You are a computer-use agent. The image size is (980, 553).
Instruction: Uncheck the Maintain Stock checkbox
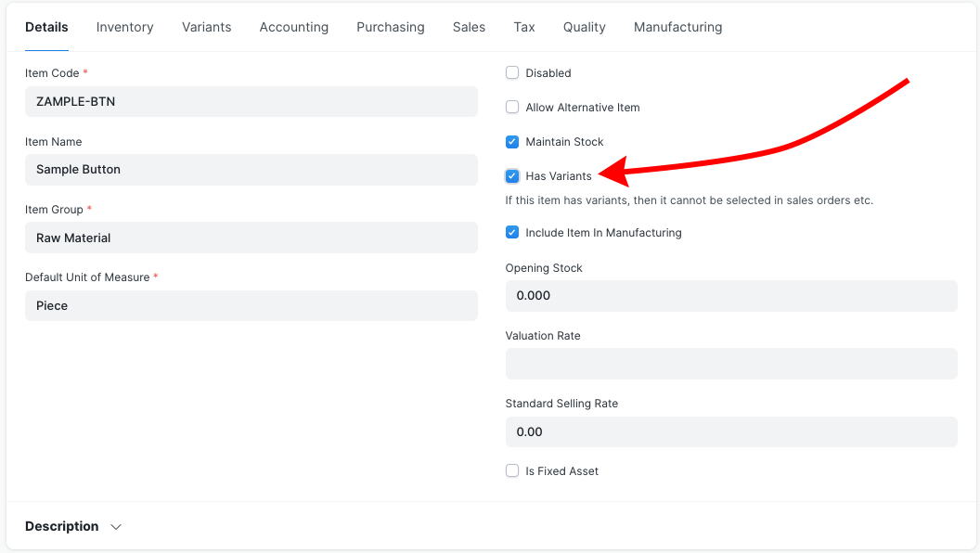coord(512,142)
